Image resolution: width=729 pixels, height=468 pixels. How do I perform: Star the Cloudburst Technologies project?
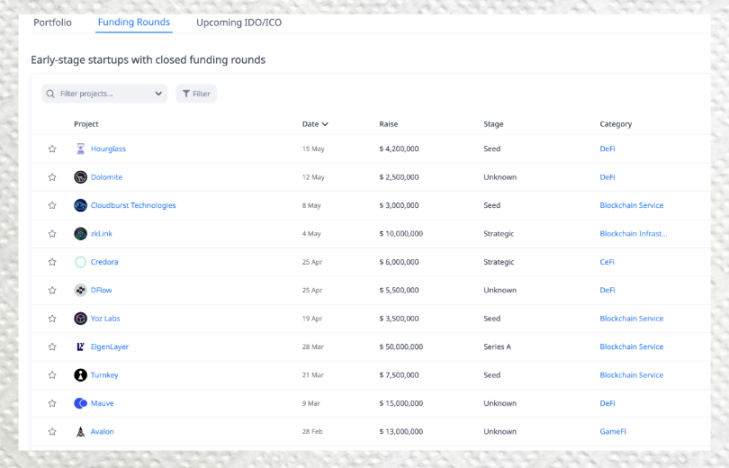click(x=52, y=205)
